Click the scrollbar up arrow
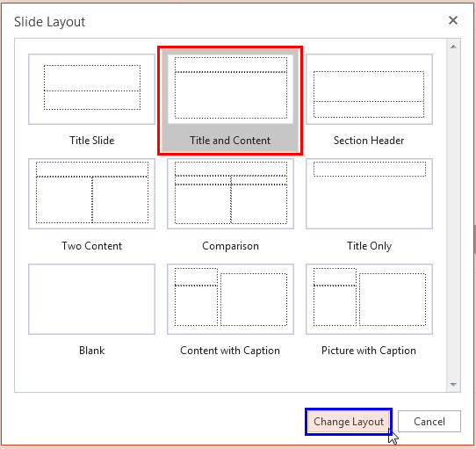Screen dimensions: 476x449 pos(453,47)
